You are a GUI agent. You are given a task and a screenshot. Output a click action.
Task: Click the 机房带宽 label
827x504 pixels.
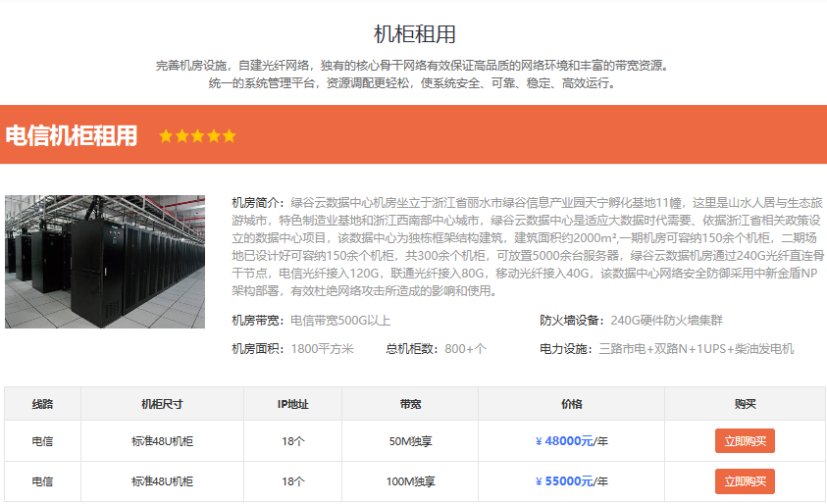coord(258,320)
